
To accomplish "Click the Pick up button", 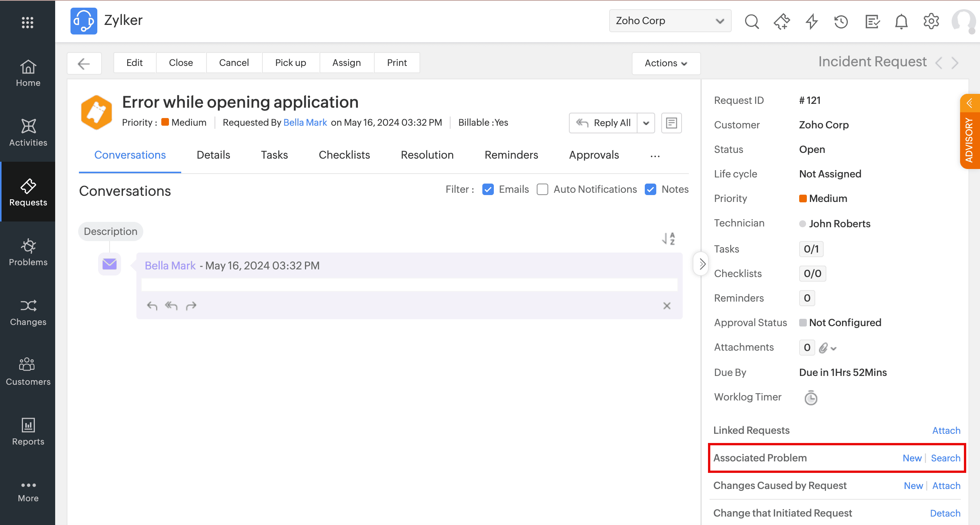I will [x=290, y=62].
